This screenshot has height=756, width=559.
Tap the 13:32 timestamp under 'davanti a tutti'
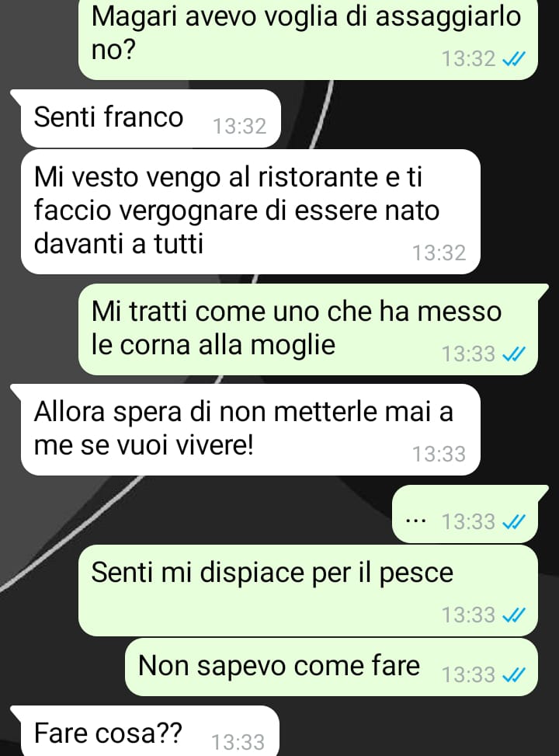439,253
